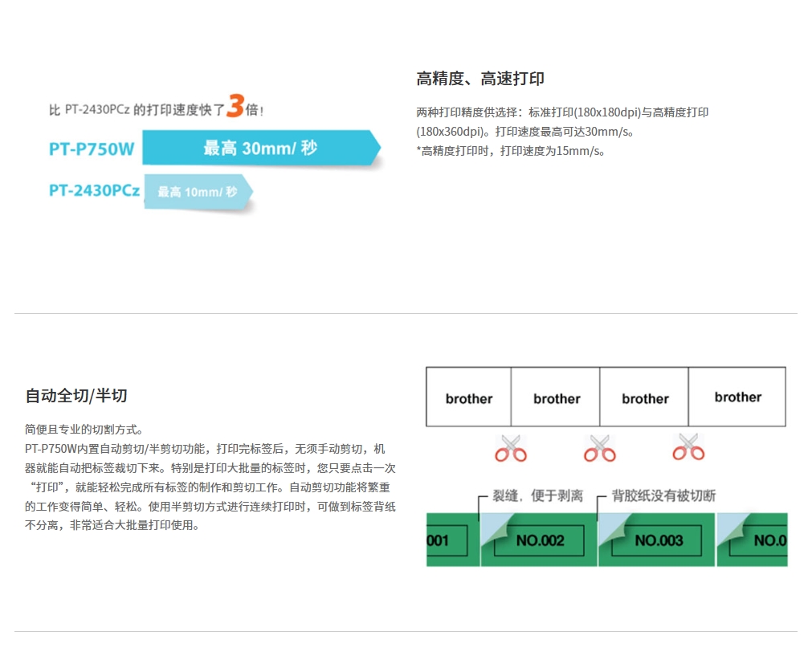Click the scissors icon between second and third brother labels
The height and width of the screenshot is (648, 812).
(600, 448)
